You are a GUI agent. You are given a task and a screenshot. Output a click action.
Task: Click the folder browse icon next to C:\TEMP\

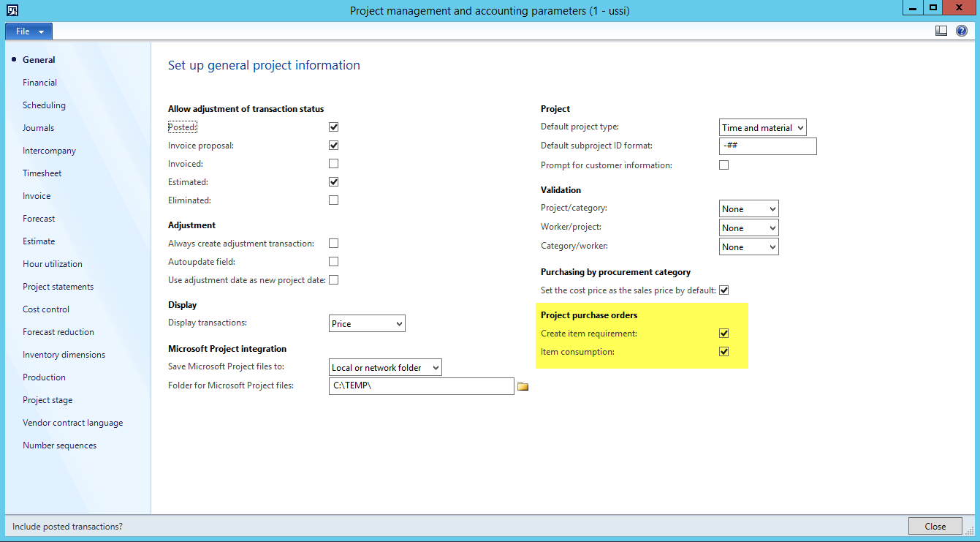point(523,386)
